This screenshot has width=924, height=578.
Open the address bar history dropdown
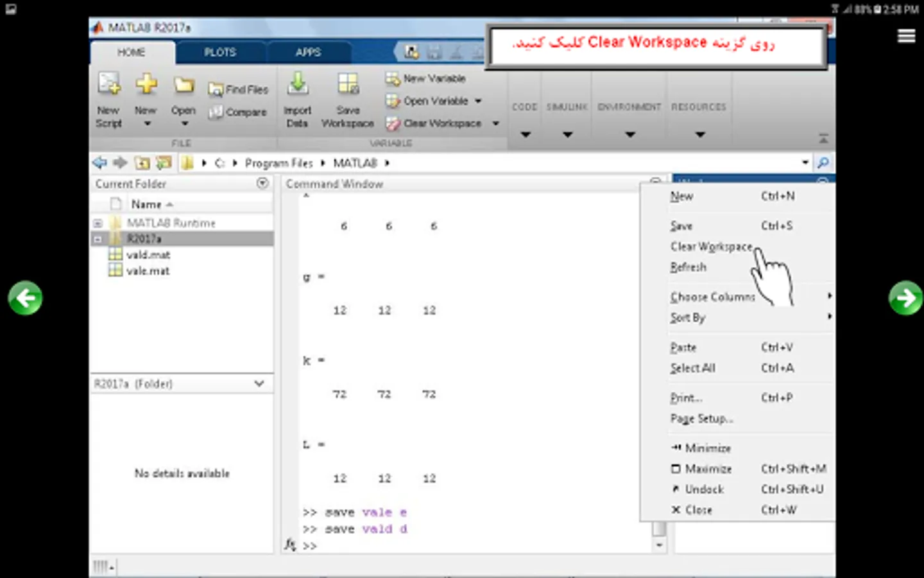(x=805, y=162)
